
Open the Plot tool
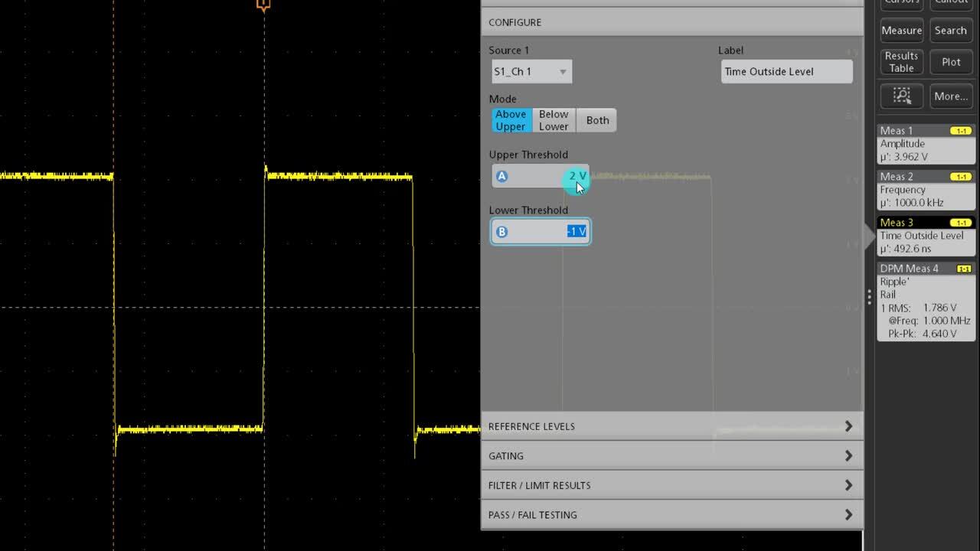click(950, 61)
